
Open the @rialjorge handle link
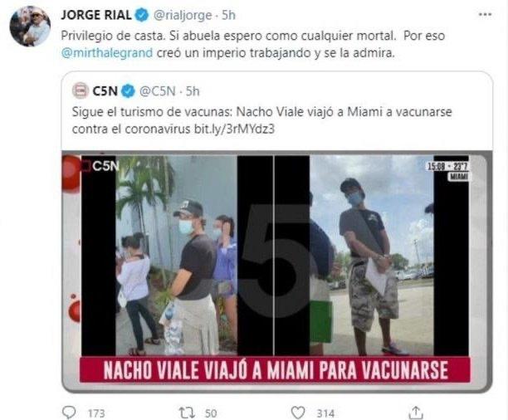[x=183, y=16]
